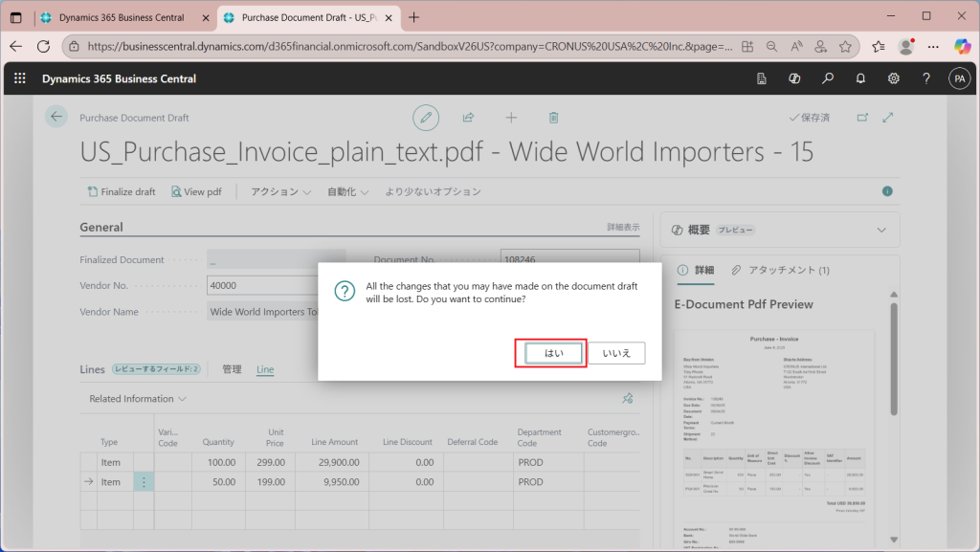Click the document icon in Business Central header
The width and height of the screenshot is (980, 552).
click(x=761, y=78)
